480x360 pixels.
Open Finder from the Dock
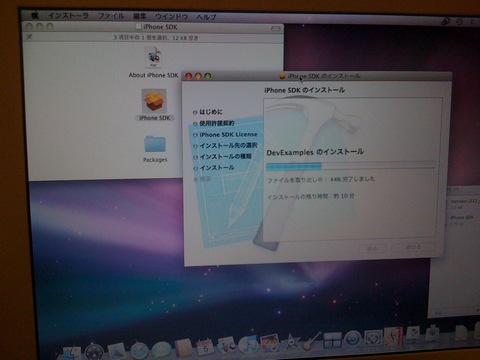(72, 353)
